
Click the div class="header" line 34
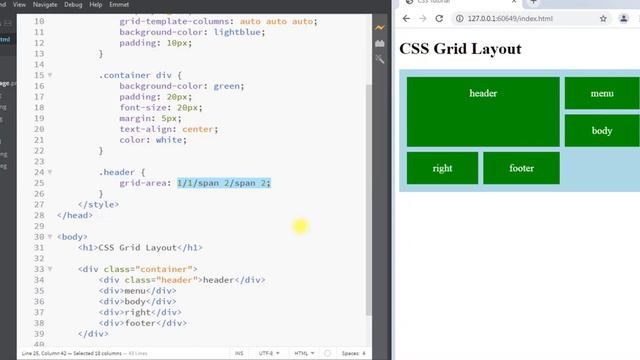(x=182, y=280)
